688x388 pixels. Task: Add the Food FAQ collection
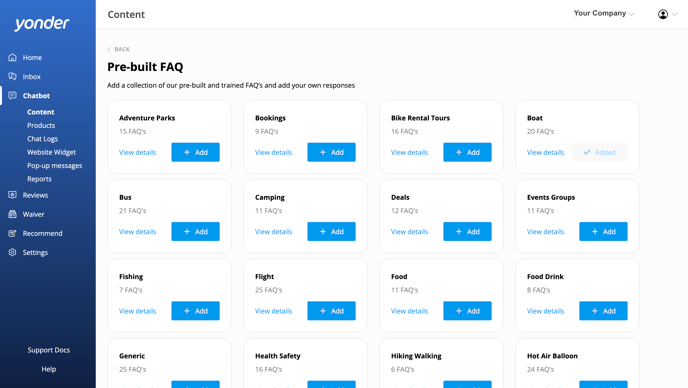(467, 311)
